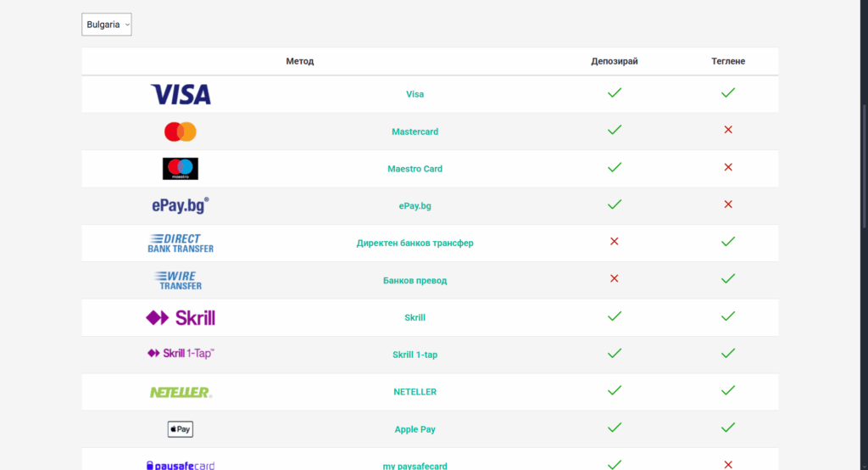Click the Теглене column header
The height and width of the screenshot is (470, 868).
pos(728,61)
